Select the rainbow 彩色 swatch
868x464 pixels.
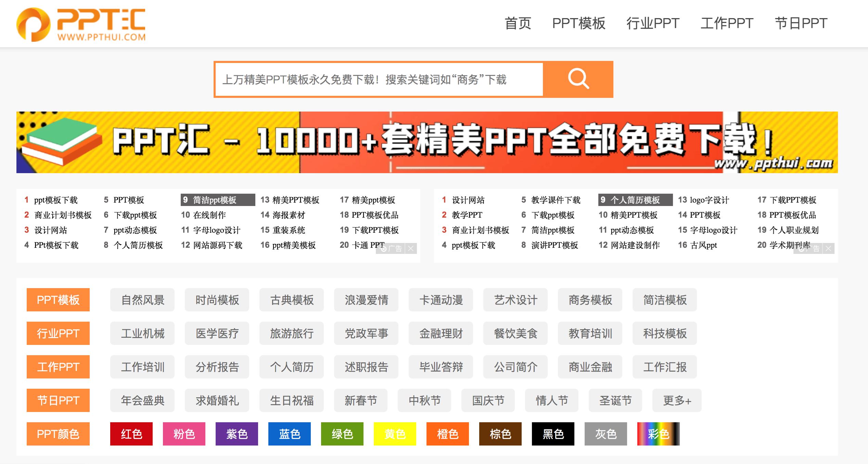point(658,434)
